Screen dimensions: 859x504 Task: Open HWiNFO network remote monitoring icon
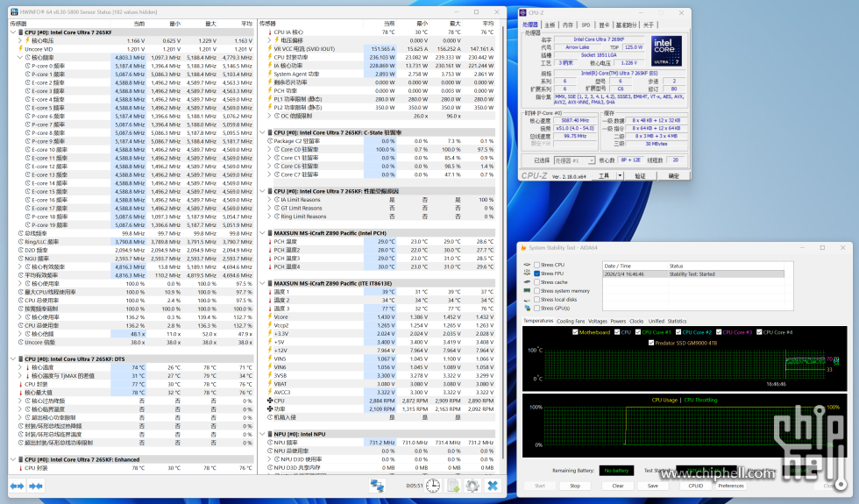pyautogui.click(x=377, y=486)
